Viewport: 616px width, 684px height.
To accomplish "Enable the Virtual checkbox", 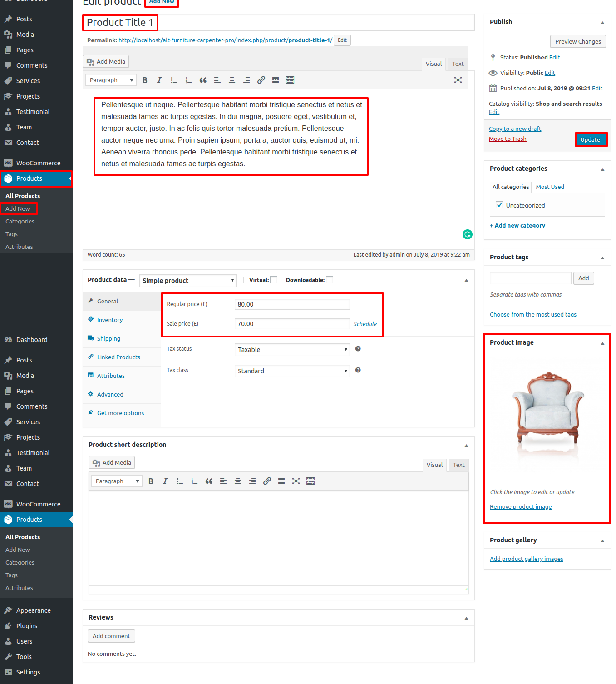I will (274, 280).
